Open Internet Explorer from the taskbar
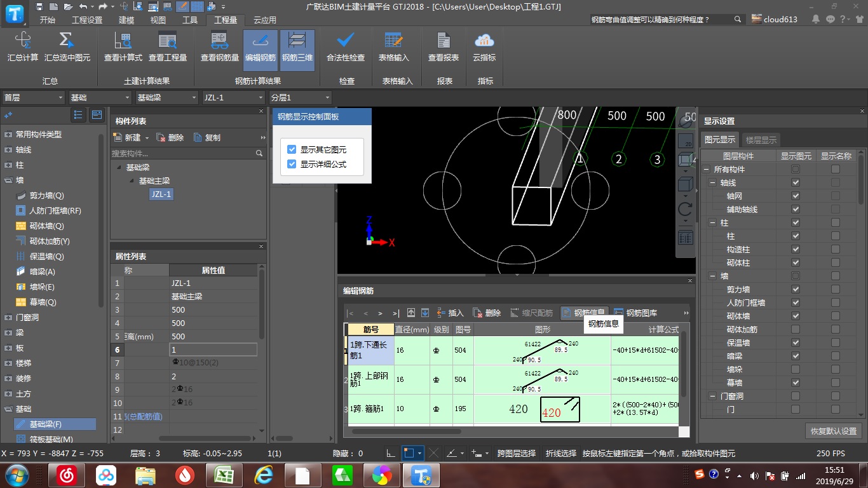The image size is (868, 488). [x=263, y=475]
